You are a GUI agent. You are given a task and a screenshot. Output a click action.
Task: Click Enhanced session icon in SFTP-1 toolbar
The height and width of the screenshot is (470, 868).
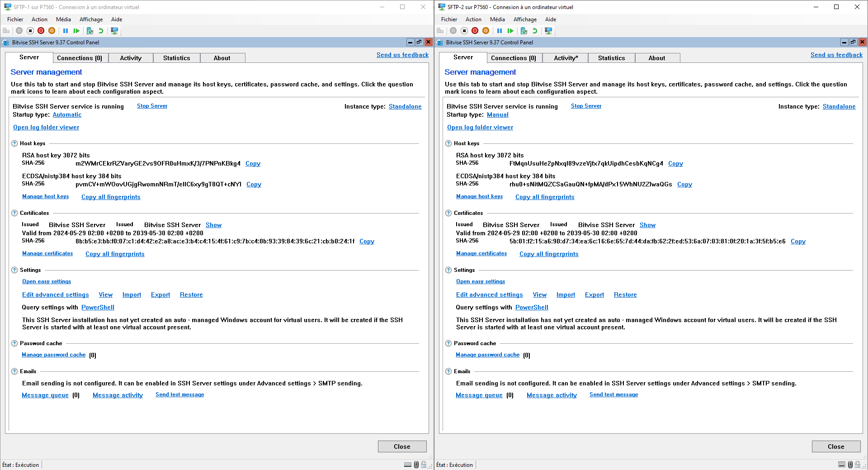(114, 31)
